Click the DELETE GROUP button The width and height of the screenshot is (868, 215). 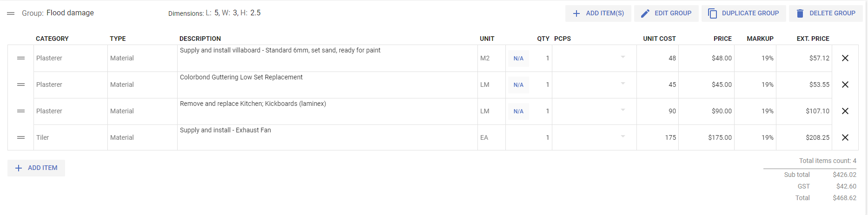[826, 13]
